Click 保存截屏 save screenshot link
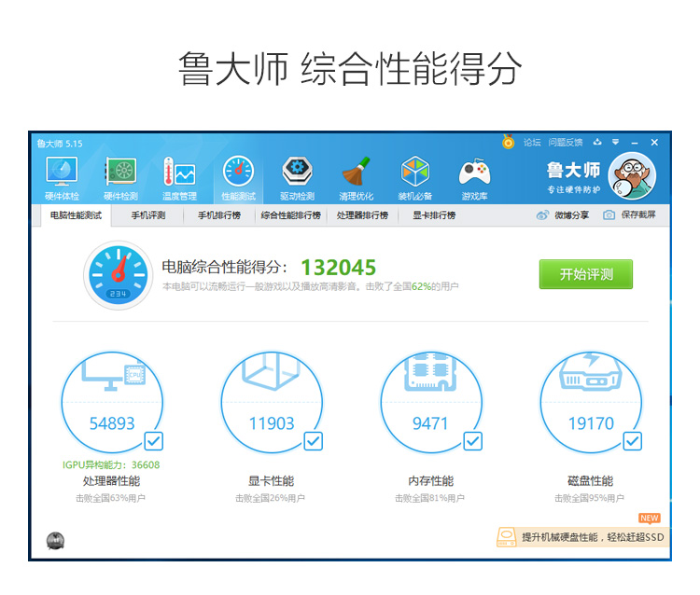 click(638, 215)
